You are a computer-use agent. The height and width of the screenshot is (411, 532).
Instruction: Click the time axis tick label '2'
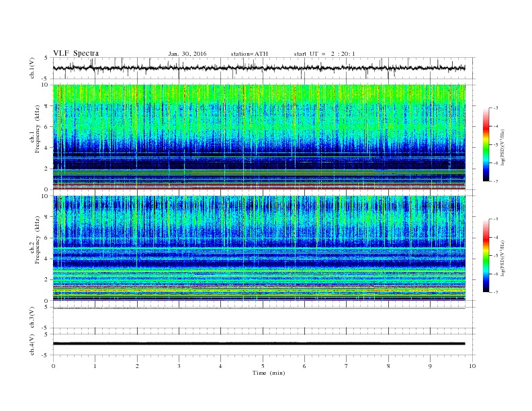(137, 366)
